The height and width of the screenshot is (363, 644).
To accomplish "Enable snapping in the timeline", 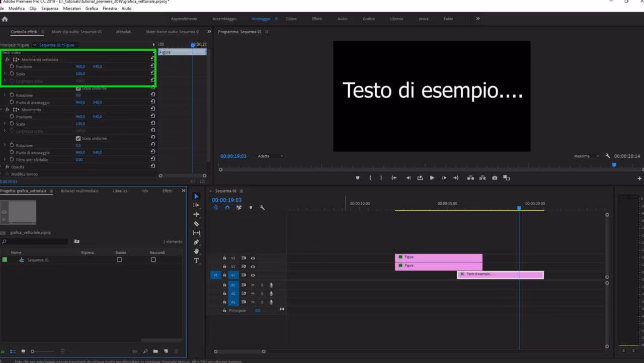I will coord(227,207).
